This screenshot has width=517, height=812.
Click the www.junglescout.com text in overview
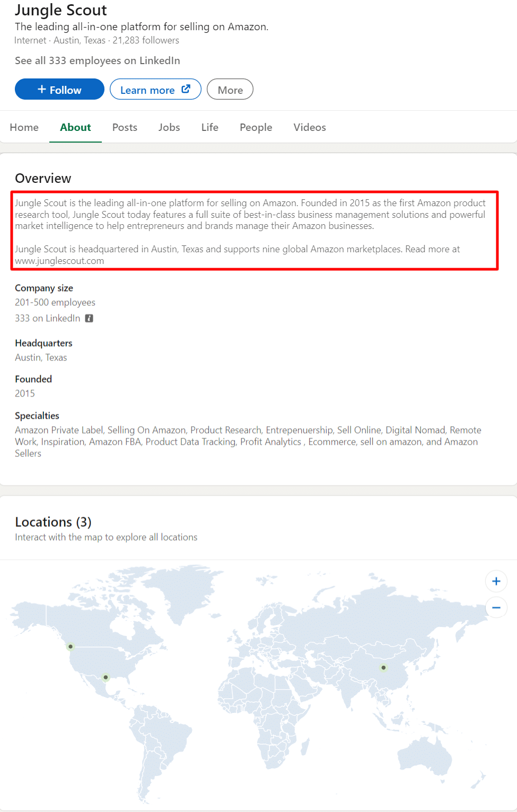click(59, 261)
